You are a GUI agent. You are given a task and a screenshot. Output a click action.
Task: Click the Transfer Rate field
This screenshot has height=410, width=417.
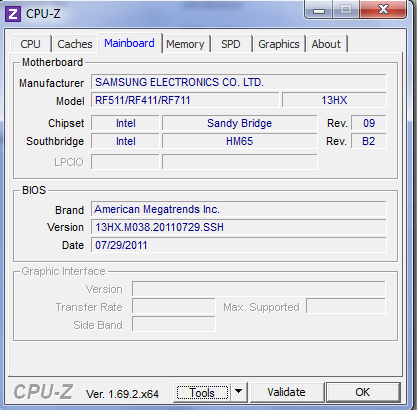tap(174, 307)
